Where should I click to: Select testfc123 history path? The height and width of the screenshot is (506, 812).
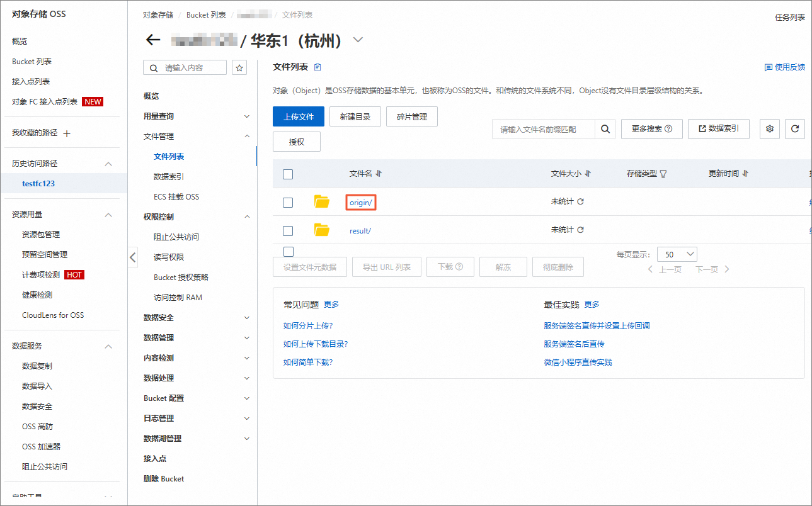38,184
